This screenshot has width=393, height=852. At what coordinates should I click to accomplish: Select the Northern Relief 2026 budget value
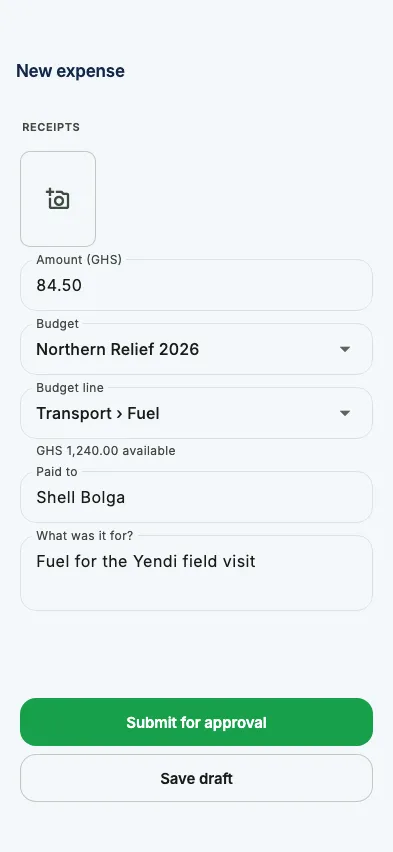point(117,349)
